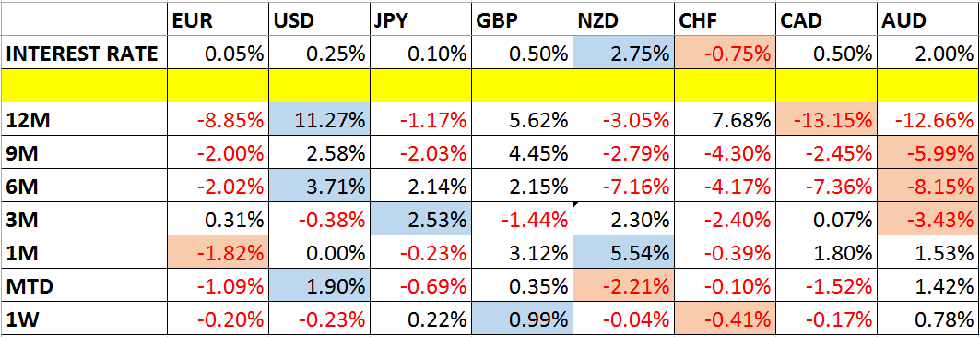Image resolution: width=980 pixels, height=337 pixels.
Task: Click the USD column header
Action: pyautogui.click(x=319, y=20)
